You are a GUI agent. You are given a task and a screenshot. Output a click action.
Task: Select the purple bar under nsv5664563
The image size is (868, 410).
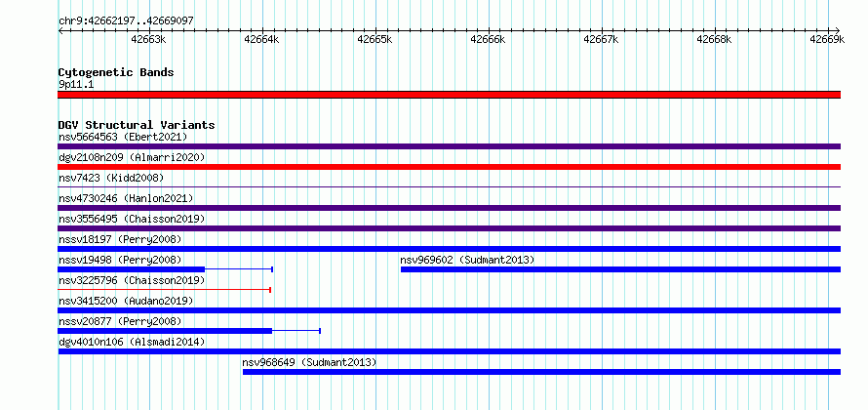pos(449,146)
